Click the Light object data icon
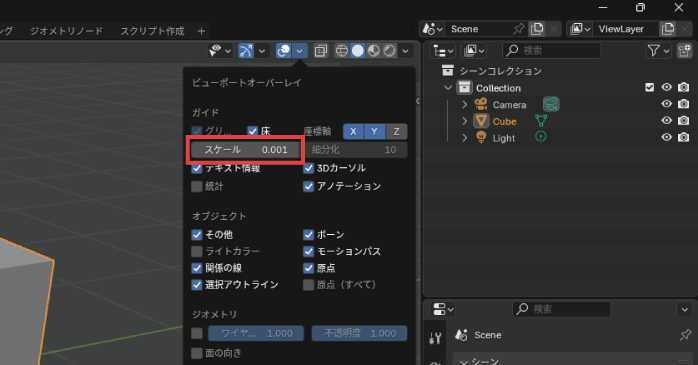The image size is (698, 365). (x=540, y=137)
